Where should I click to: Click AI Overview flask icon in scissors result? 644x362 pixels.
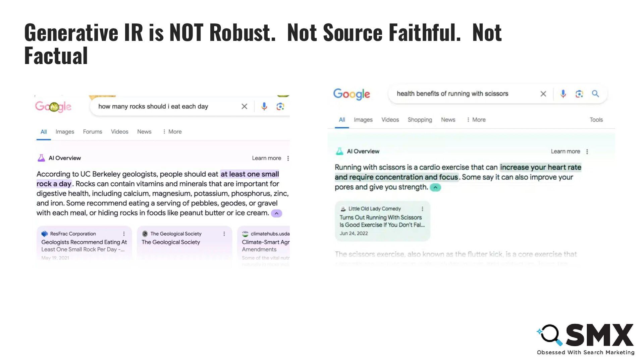pyautogui.click(x=339, y=151)
